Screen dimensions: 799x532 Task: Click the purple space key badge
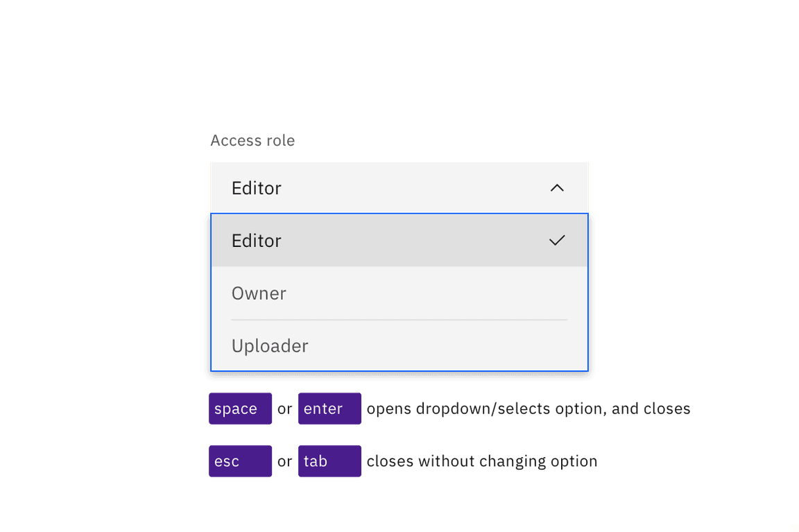[240, 408]
